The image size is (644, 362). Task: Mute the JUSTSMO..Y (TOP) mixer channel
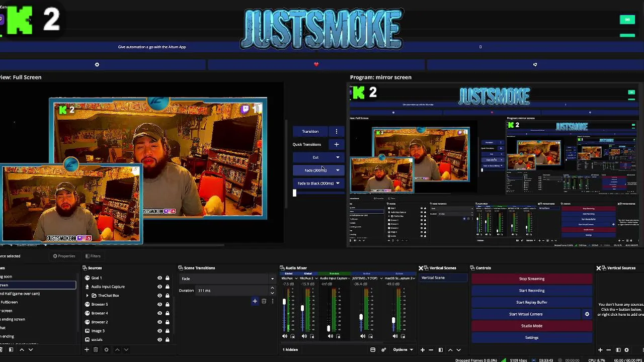pos(363,336)
